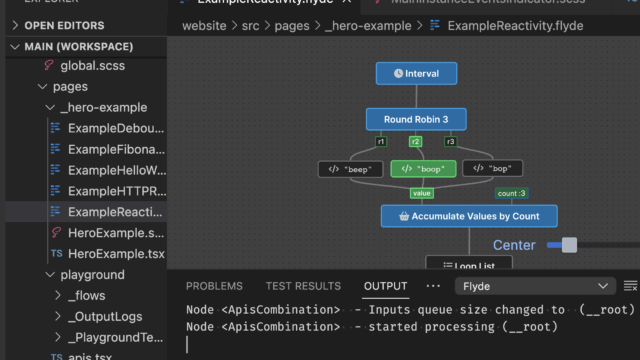Select the OUTPUT panel tab
This screenshot has width=640, height=360.
pos(385,286)
